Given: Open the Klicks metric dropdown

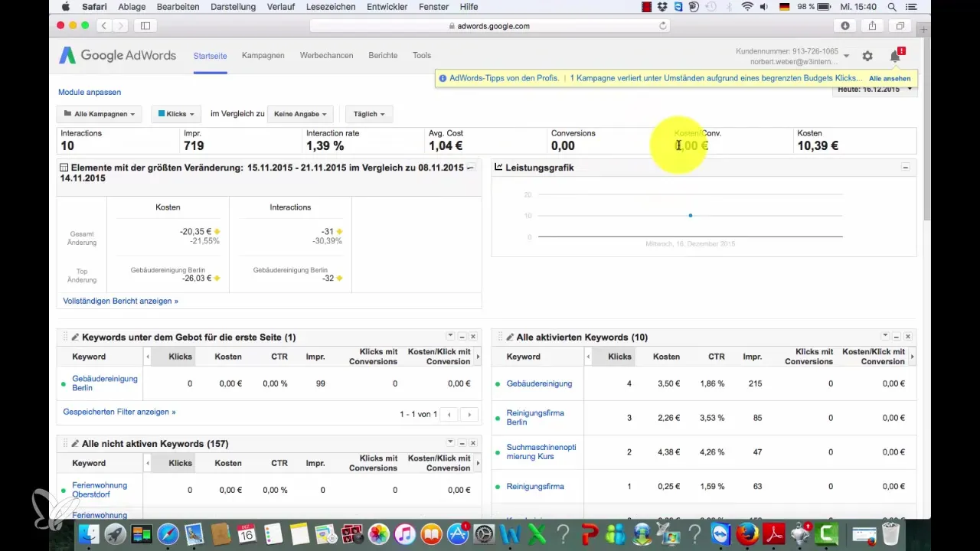Looking at the screenshot, I should (176, 114).
